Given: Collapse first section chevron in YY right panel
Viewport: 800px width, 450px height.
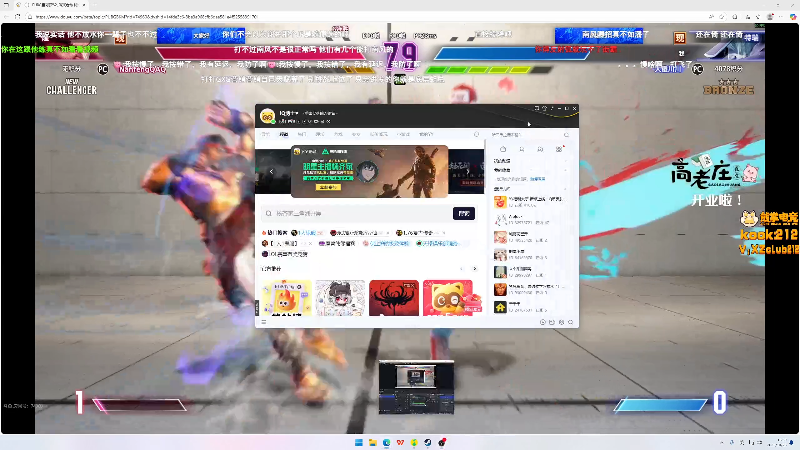Looking at the screenshot, I should tap(565, 161).
